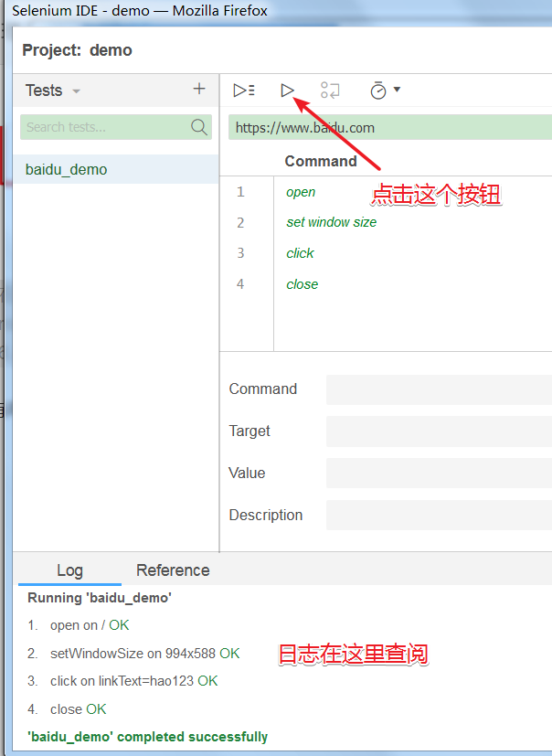The image size is (552, 756).
Task: Select the click command row
Action: pos(386,253)
